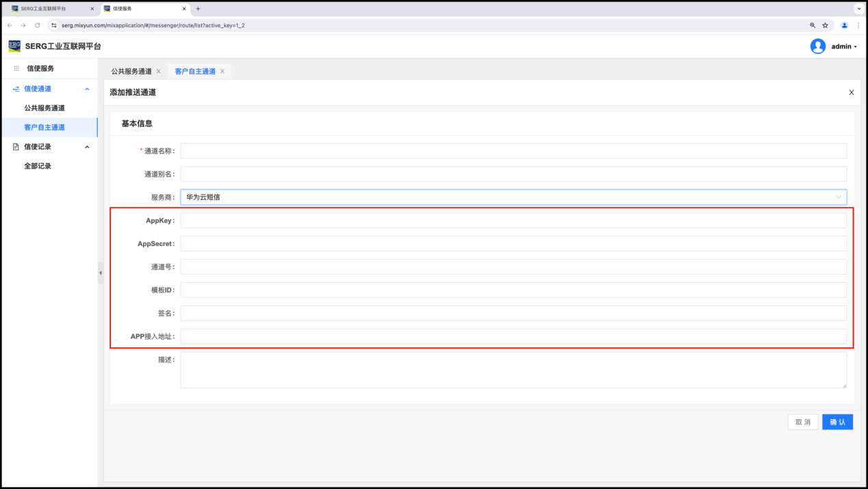The image size is (868, 489).
Task: Click the SERG platform logo icon
Action: tap(14, 46)
